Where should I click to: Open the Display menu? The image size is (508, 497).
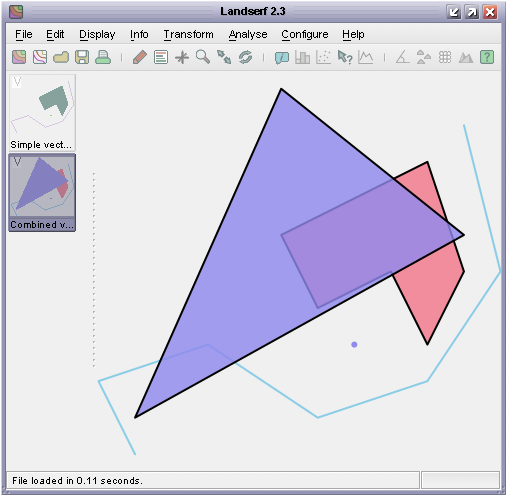pos(97,34)
